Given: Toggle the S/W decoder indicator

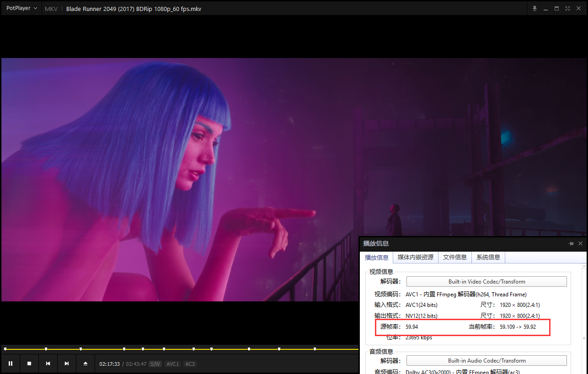Looking at the screenshot, I should click(x=155, y=364).
